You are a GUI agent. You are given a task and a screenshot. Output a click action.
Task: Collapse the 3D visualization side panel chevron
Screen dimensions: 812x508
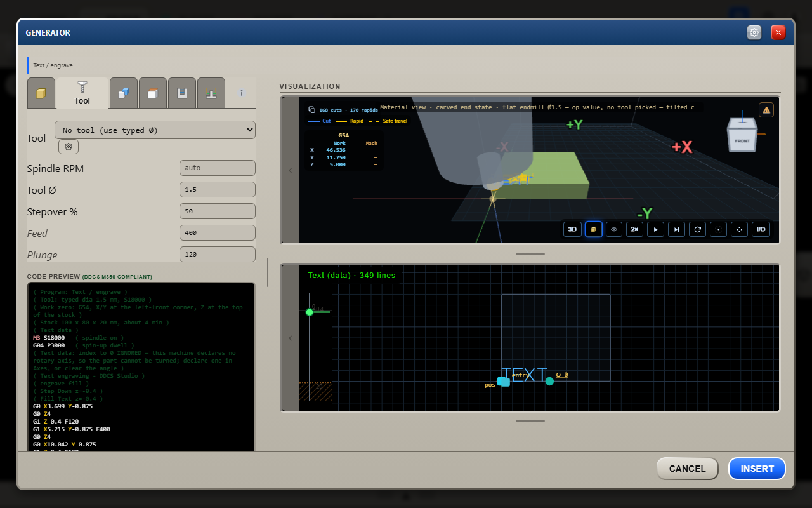(x=291, y=170)
